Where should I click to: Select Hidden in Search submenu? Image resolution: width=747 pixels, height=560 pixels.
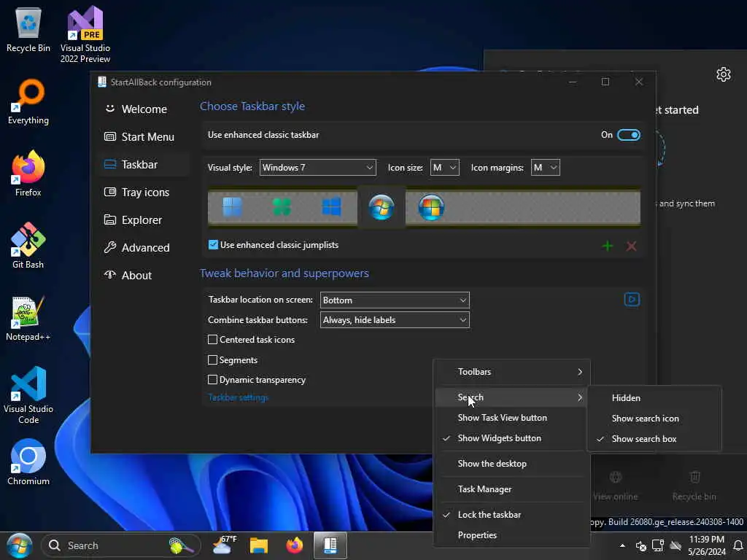pos(654,398)
